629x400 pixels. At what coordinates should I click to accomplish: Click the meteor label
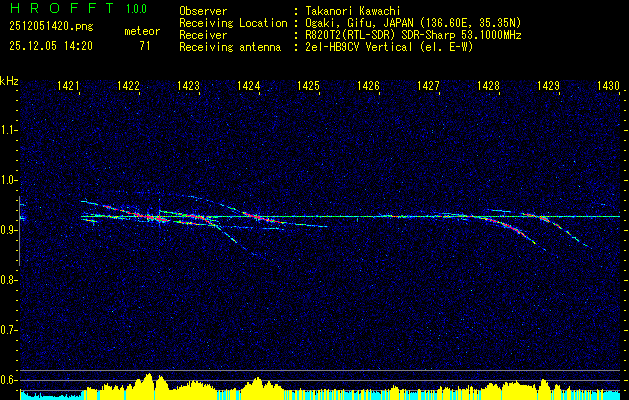tap(142, 31)
